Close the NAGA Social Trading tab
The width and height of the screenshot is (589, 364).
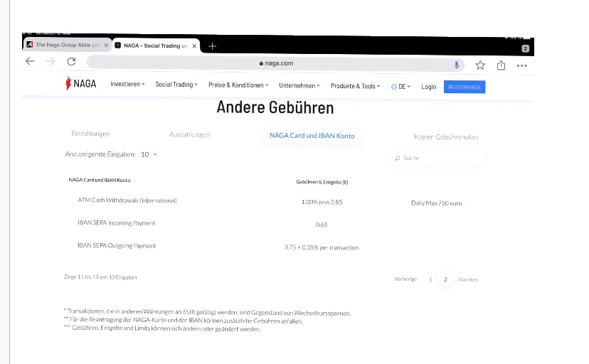(194, 45)
